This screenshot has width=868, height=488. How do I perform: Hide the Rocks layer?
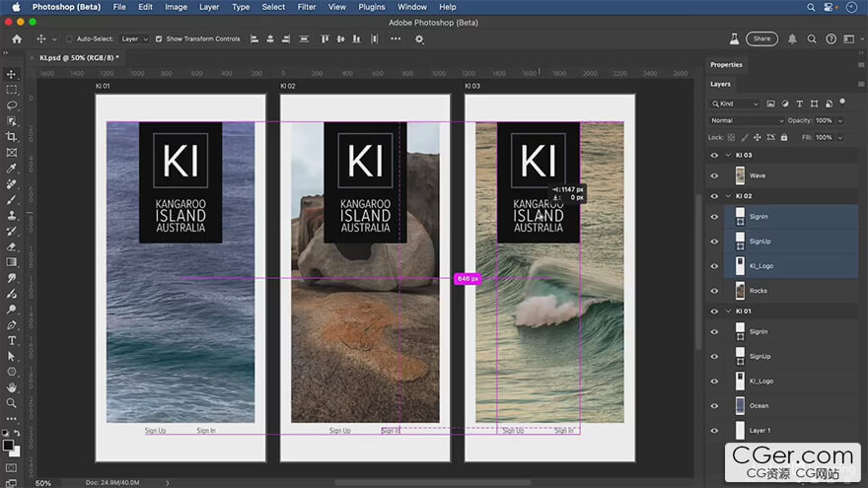[714, 291]
